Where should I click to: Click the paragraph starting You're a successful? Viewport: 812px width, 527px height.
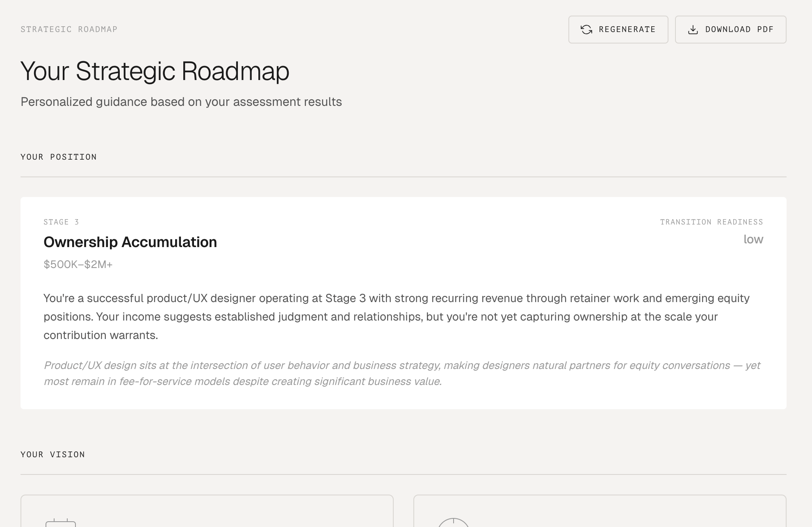[x=396, y=316]
